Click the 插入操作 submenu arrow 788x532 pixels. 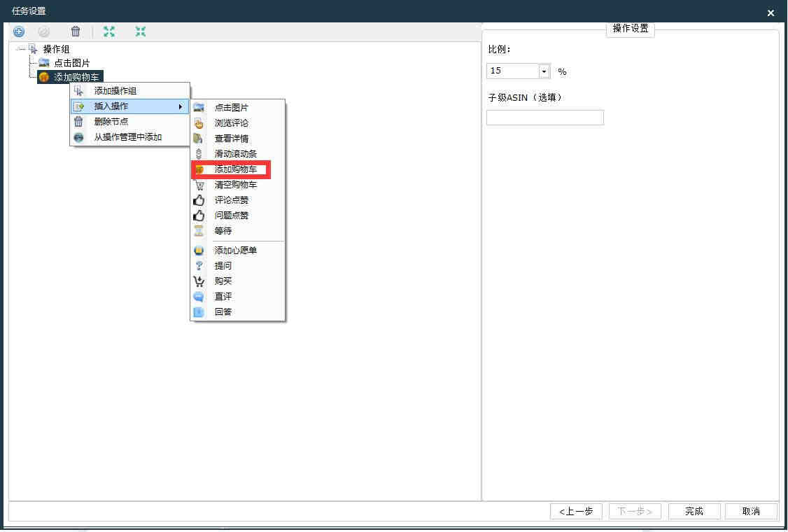click(181, 106)
